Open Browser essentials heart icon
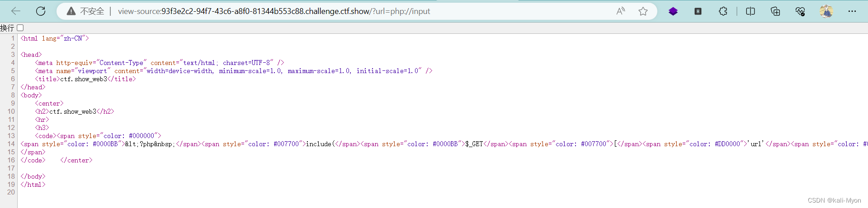Image resolution: width=868 pixels, height=208 pixels. point(800,11)
